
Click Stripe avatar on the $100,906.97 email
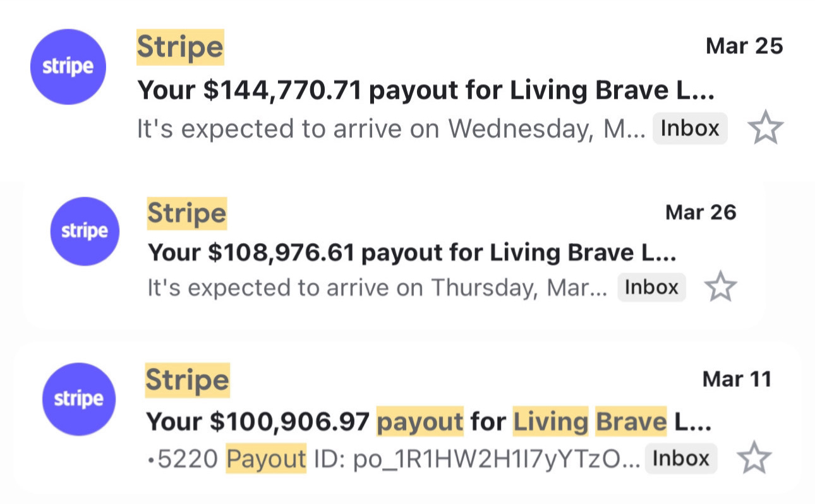coord(78,399)
